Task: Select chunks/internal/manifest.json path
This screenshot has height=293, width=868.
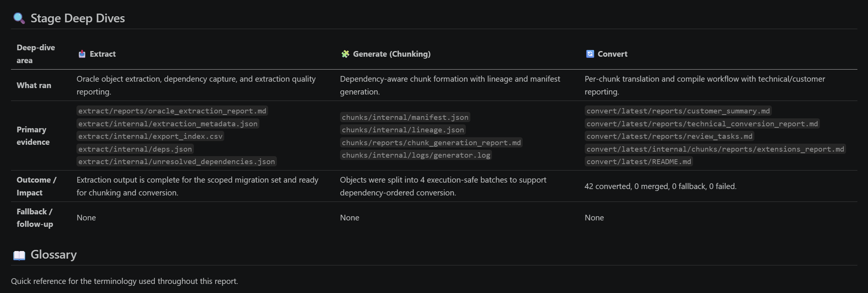Action: [405, 117]
